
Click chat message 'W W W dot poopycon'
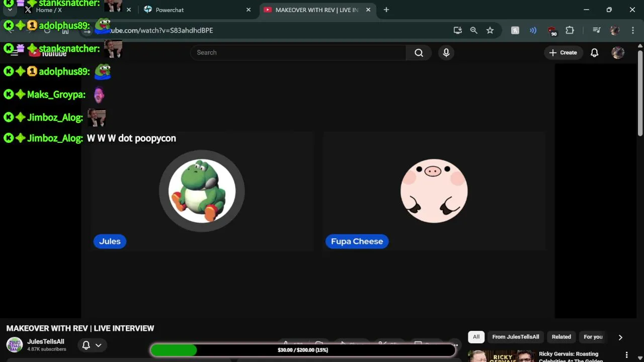coord(131,138)
